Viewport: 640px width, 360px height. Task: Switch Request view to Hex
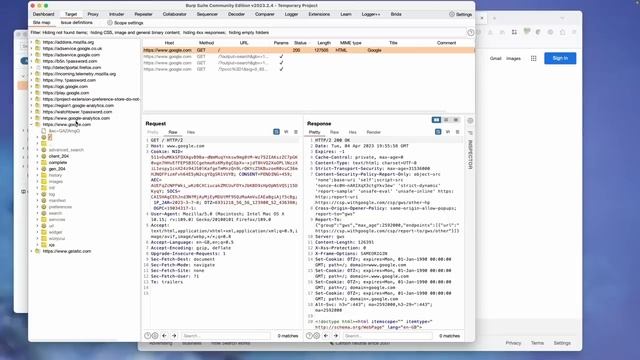click(x=191, y=132)
